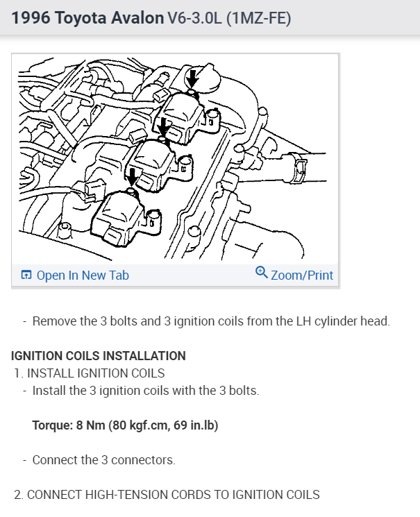Click the topmost black arrow in the diagram
Screen dimensions: 420x517
click(192, 78)
